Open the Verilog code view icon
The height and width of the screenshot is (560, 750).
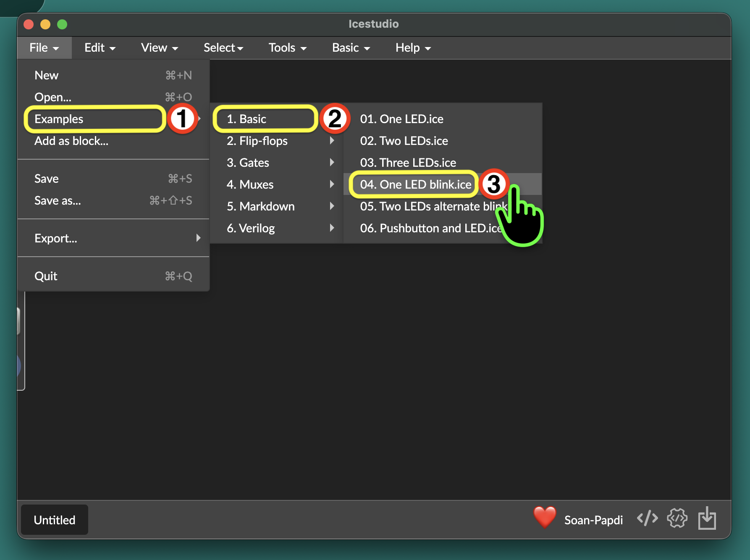pyautogui.click(x=647, y=518)
